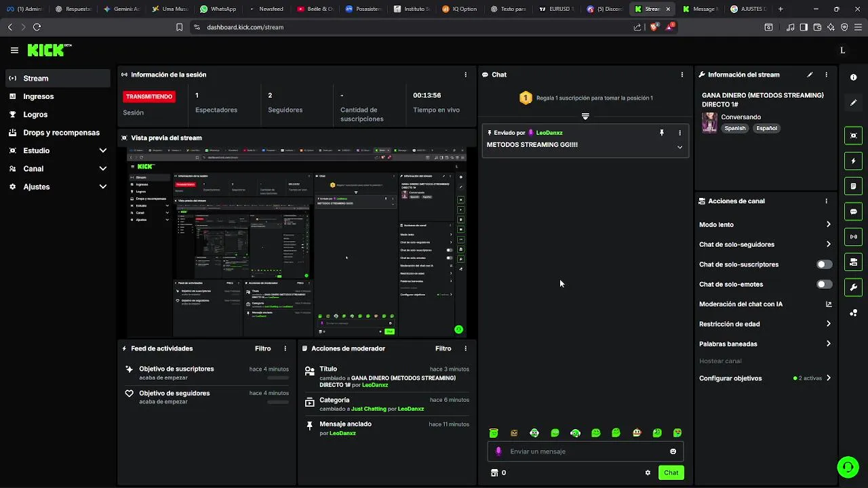Open Drops y recompensas page

58,133
